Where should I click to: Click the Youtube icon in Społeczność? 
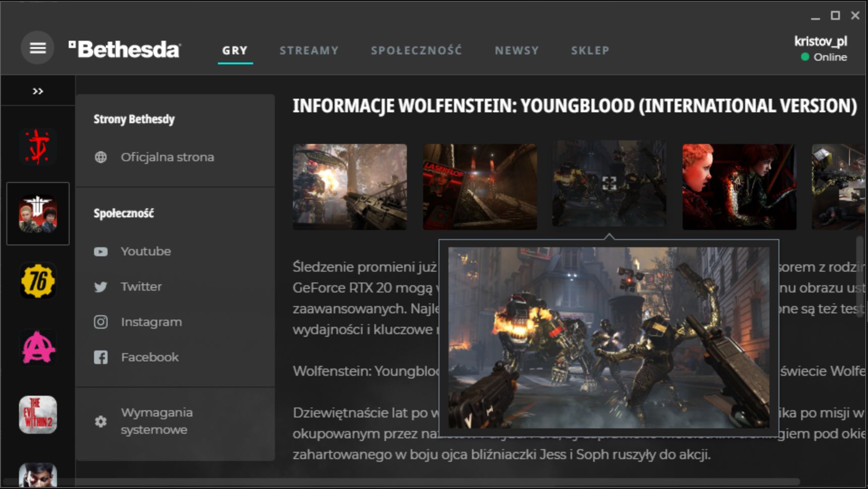click(x=101, y=252)
